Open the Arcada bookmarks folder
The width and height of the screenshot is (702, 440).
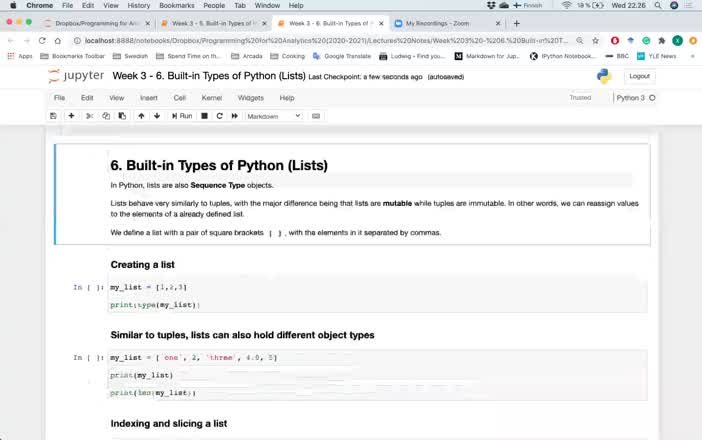(x=247, y=56)
